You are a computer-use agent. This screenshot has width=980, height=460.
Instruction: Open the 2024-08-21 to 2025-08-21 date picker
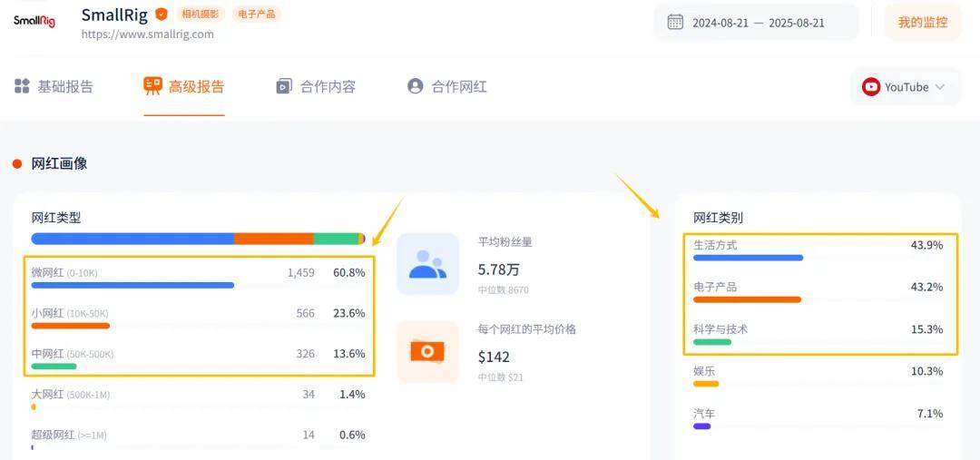(758, 23)
